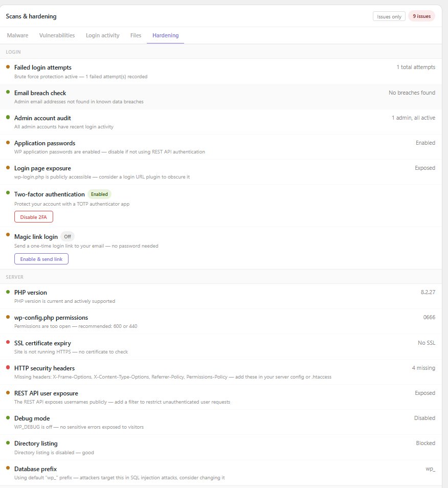Click the orange dot beside Login page exposure
Screen dimensions: 448x488
(x=7, y=167)
